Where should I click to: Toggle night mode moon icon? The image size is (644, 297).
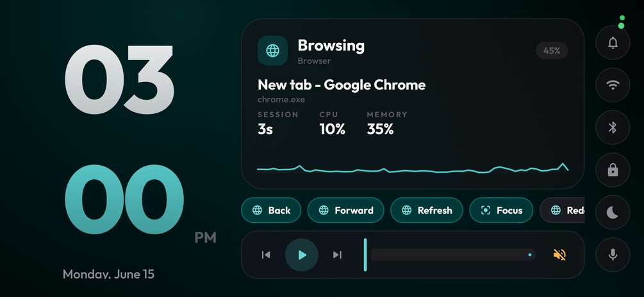(613, 212)
